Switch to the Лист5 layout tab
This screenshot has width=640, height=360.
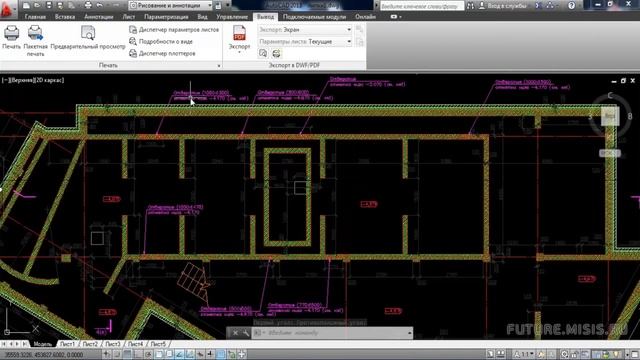(158, 344)
